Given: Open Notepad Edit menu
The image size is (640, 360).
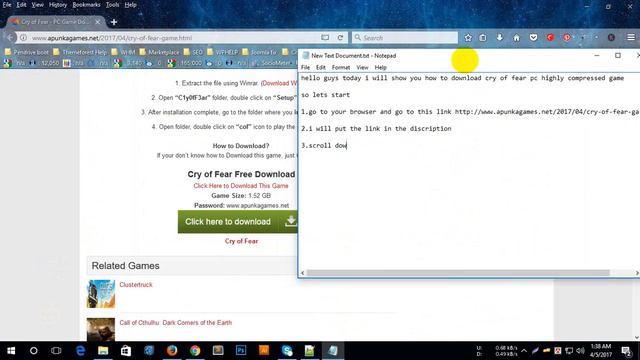Looking at the screenshot, I should click(321, 67).
